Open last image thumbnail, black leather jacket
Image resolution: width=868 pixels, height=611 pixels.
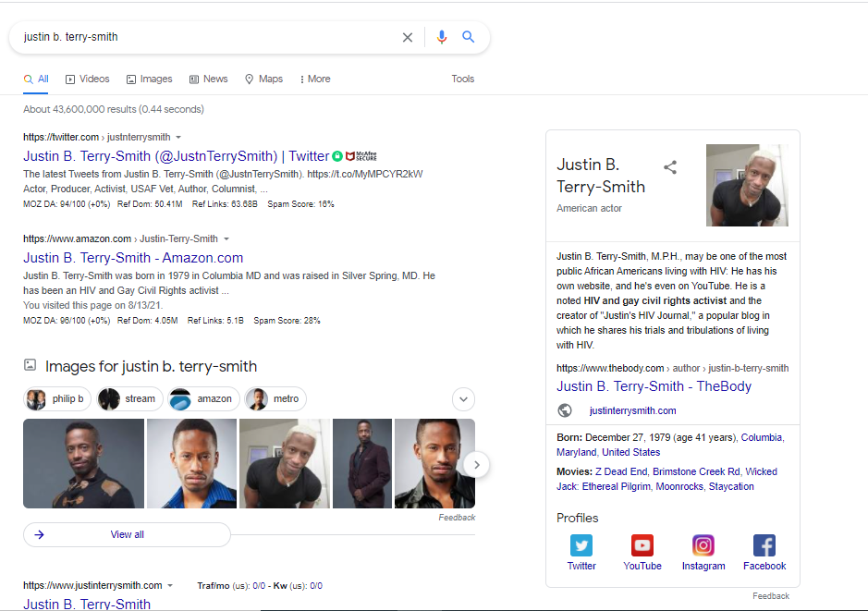tap(434, 464)
